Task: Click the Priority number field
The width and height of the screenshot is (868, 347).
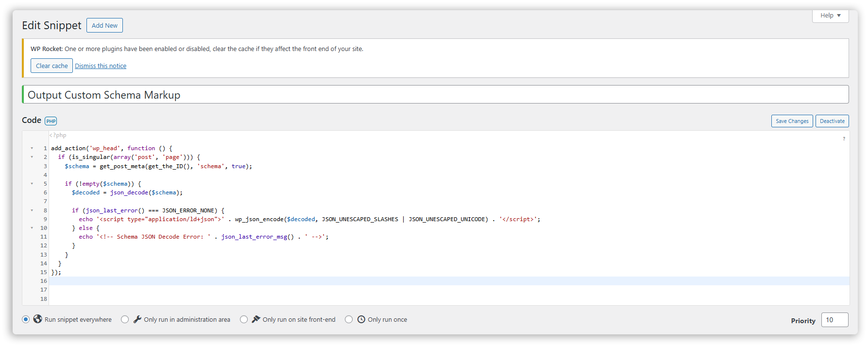Action: point(834,320)
